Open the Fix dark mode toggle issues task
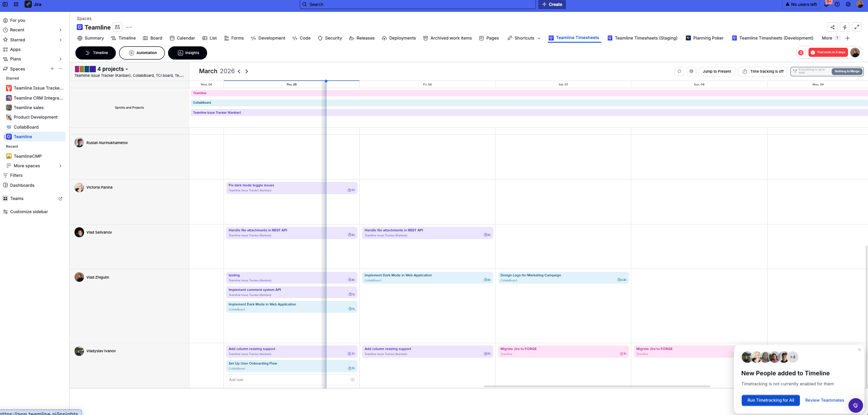Image resolution: width=868 pixels, height=415 pixels. coord(292,188)
